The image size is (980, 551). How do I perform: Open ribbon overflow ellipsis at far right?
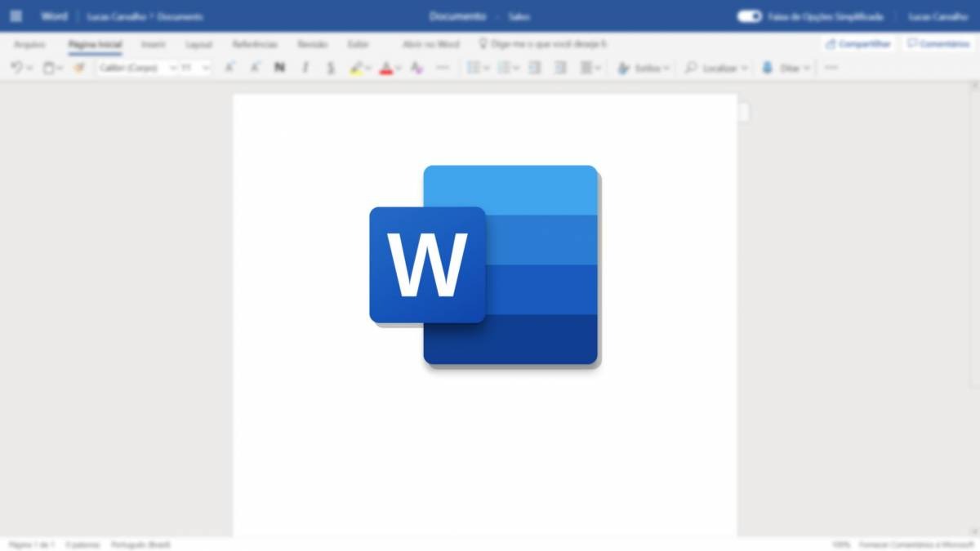[x=831, y=69]
